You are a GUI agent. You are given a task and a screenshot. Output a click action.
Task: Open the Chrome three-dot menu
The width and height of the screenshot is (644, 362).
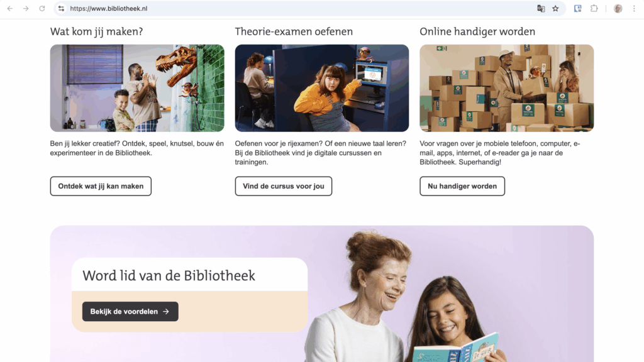(x=634, y=8)
